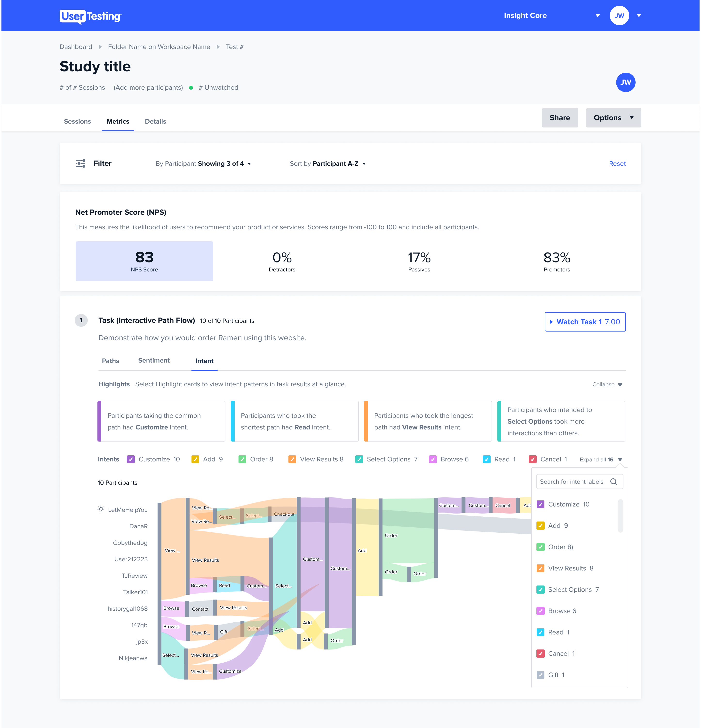Open the Paths tab
701x728 pixels.
point(110,361)
